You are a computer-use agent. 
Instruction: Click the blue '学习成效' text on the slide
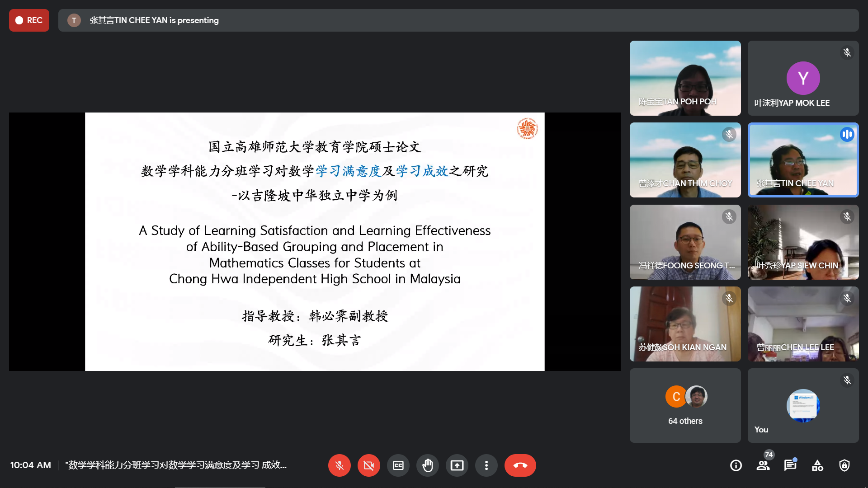point(422,171)
